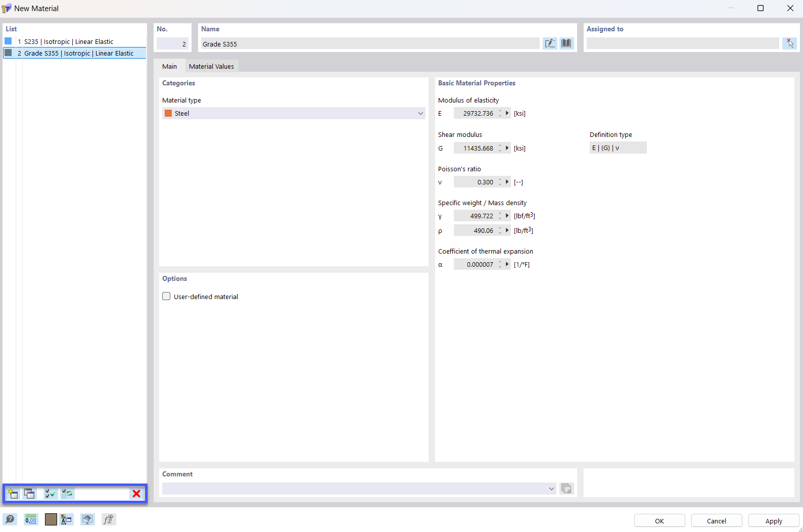Open the arrow menu for thermal expansion α
This screenshot has width=803, height=532.
(507, 264)
